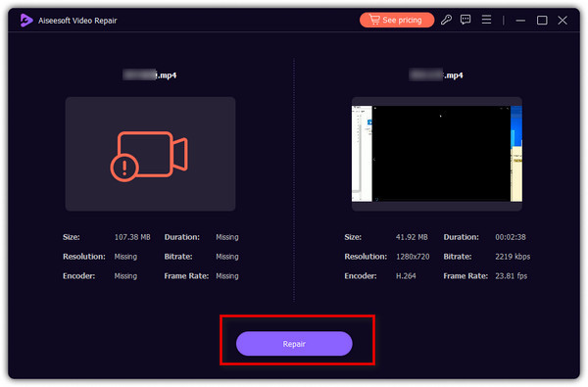Open the feedback chat icon
The image size is (588, 387).
tap(465, 20)
